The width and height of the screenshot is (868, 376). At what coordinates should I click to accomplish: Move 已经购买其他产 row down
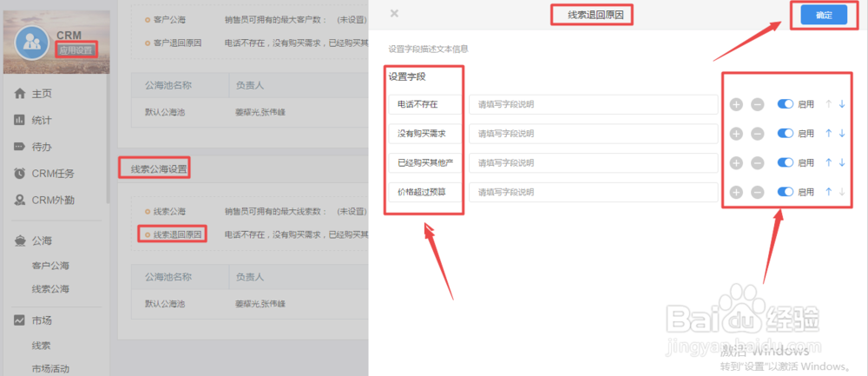pos(842,162)
